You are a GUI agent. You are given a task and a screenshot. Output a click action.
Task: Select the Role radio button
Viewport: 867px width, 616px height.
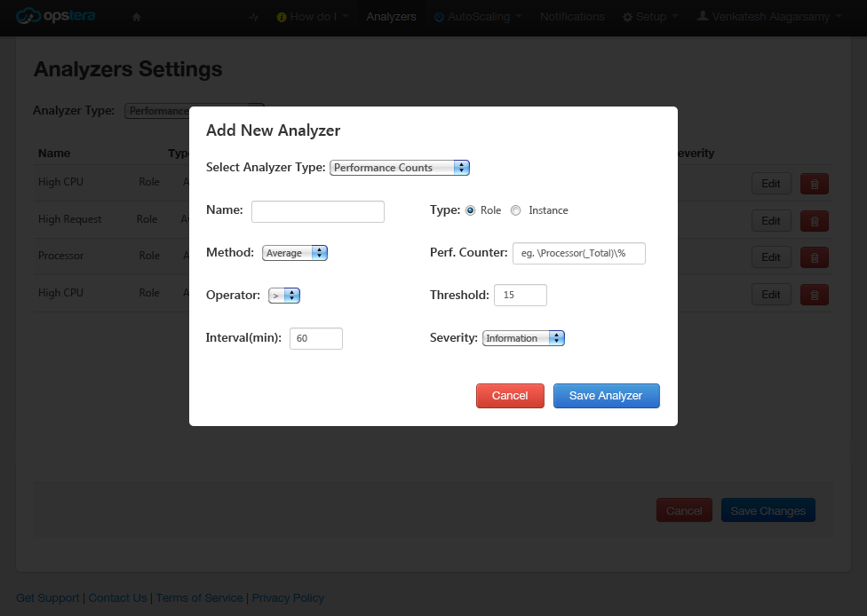pyautogui.click(x=470, y=210)
